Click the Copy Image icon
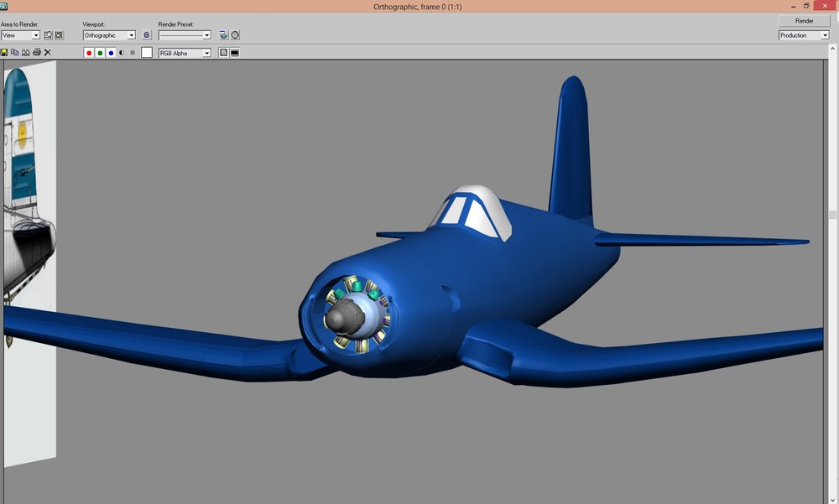 pyautogui.click(x=14, y=53)
